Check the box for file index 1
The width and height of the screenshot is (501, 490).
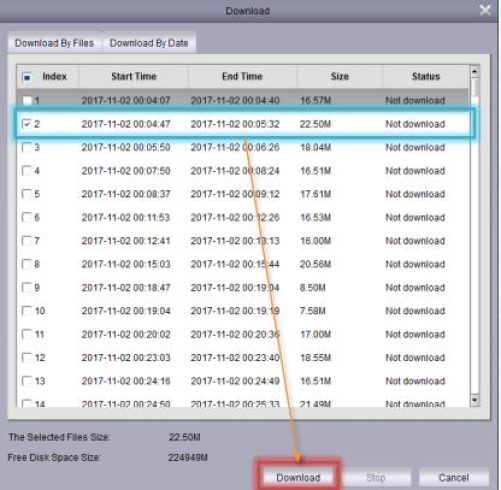coord(27,100)
